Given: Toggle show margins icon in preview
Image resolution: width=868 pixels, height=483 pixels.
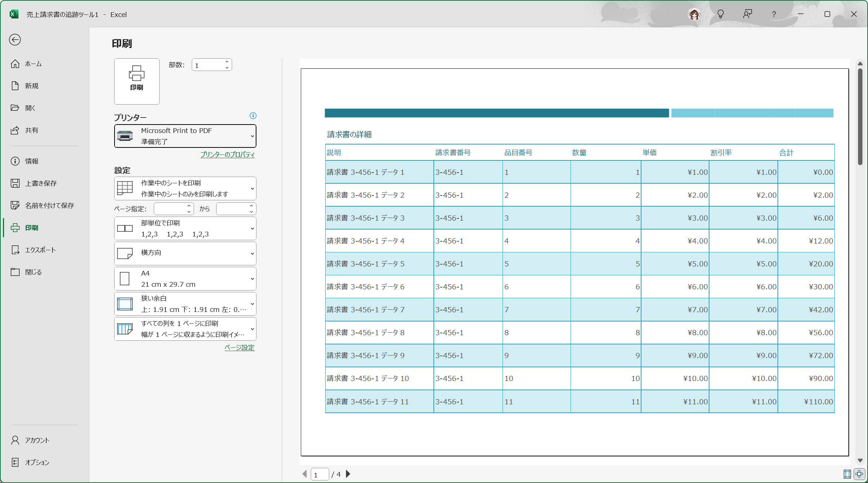Looking at the screenshot, I should click(847, 474).
